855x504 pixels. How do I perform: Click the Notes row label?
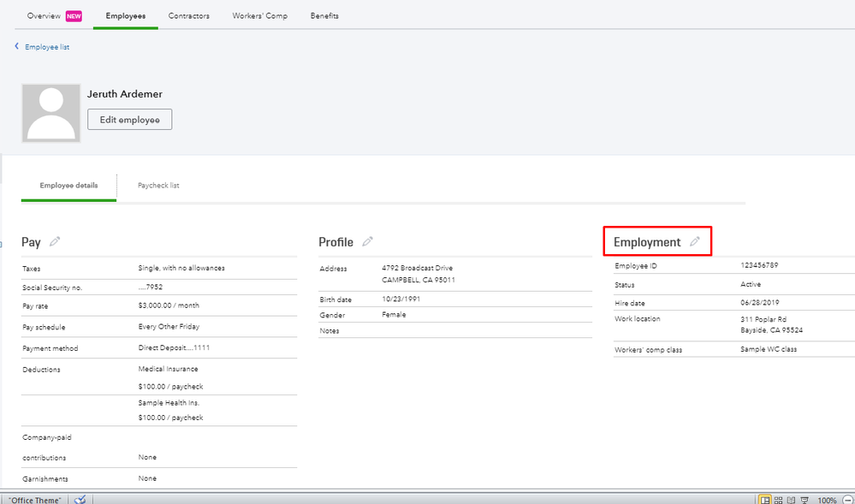point(330,330)
